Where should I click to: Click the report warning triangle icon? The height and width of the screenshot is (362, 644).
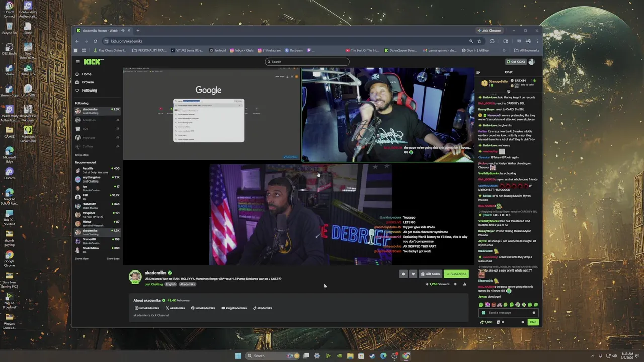click(464, 284)
